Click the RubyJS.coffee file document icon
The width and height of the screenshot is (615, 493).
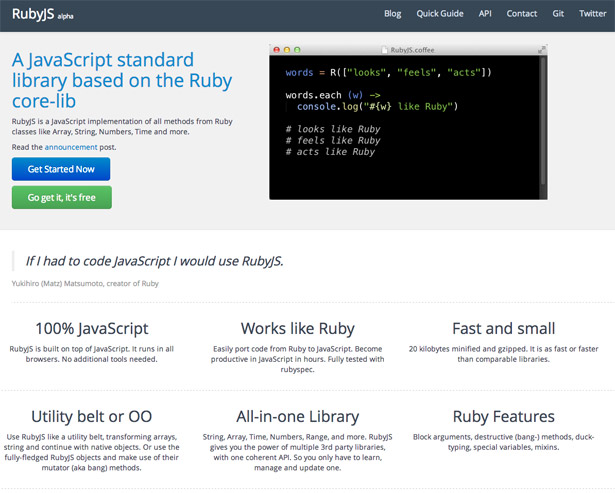[385, 50]
